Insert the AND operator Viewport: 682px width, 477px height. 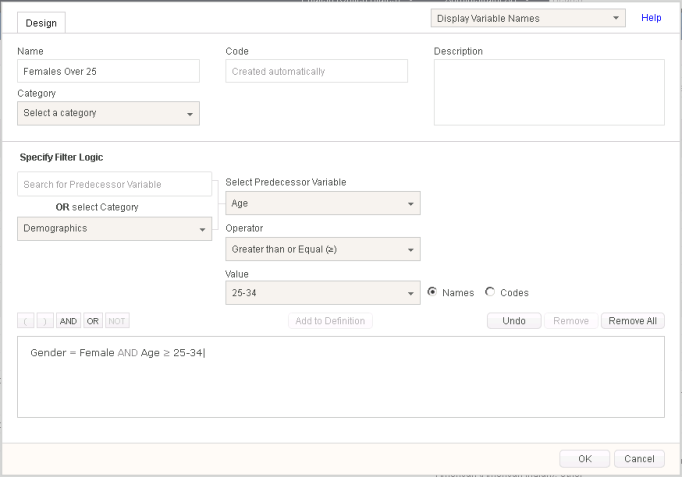pos(68,321)
